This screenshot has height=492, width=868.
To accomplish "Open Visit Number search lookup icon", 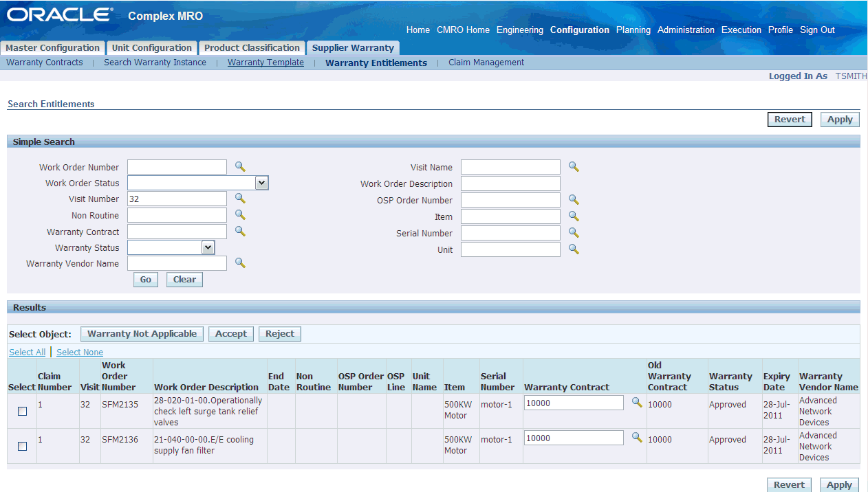I will click(240, 198).
